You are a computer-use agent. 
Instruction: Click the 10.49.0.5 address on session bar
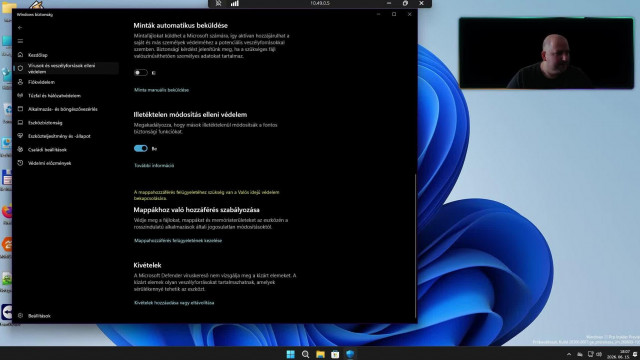320,3
